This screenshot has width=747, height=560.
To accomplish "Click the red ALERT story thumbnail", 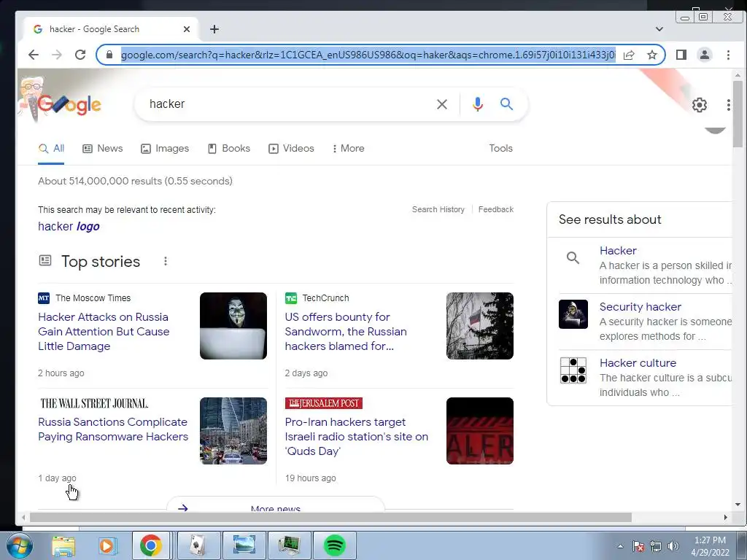I will point(480,430).
